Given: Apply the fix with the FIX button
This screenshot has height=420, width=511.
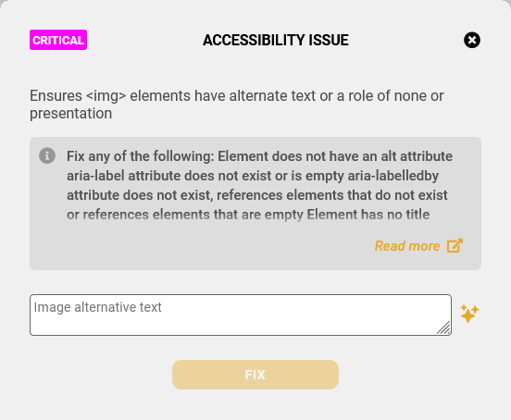Looking at the screenshot, I should coord(255,375).
